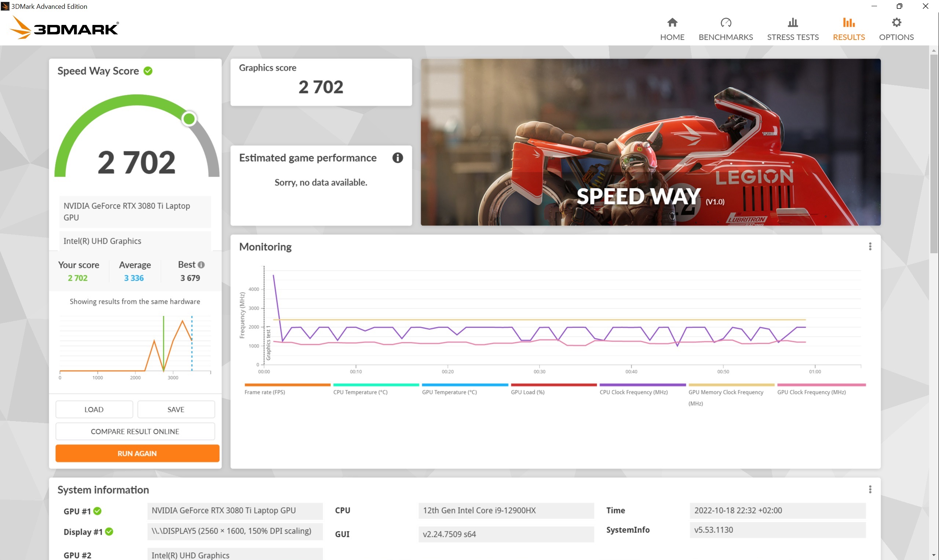Click the 3DMark logo

click(x=64, y=27)
